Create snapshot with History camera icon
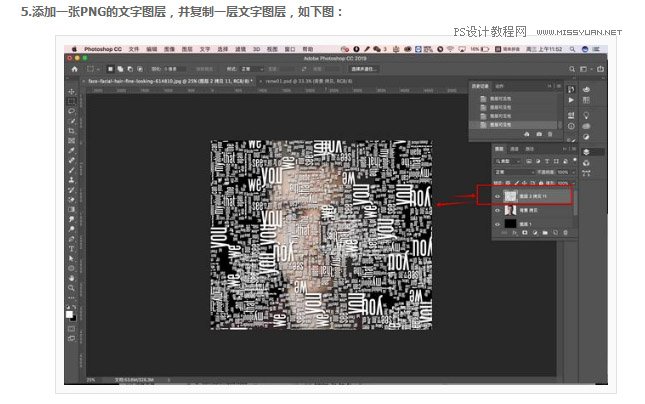Viewport: 645px width, 404px height. click(x=539, y=135)
